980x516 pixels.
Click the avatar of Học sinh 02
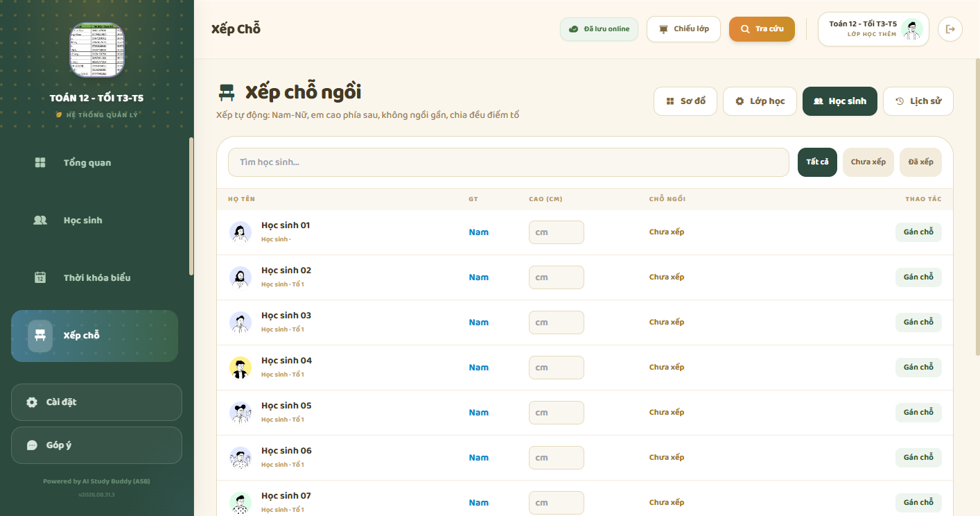[x=240, y=277]
